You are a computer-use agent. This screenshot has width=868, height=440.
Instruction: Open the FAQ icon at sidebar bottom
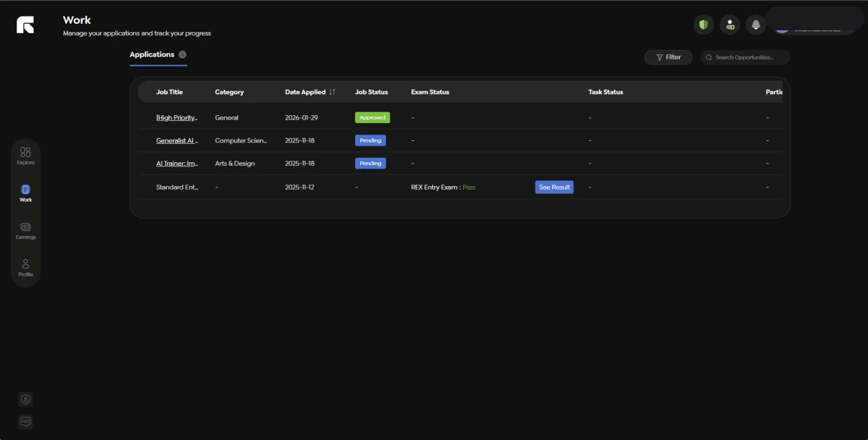click(26, 421)
